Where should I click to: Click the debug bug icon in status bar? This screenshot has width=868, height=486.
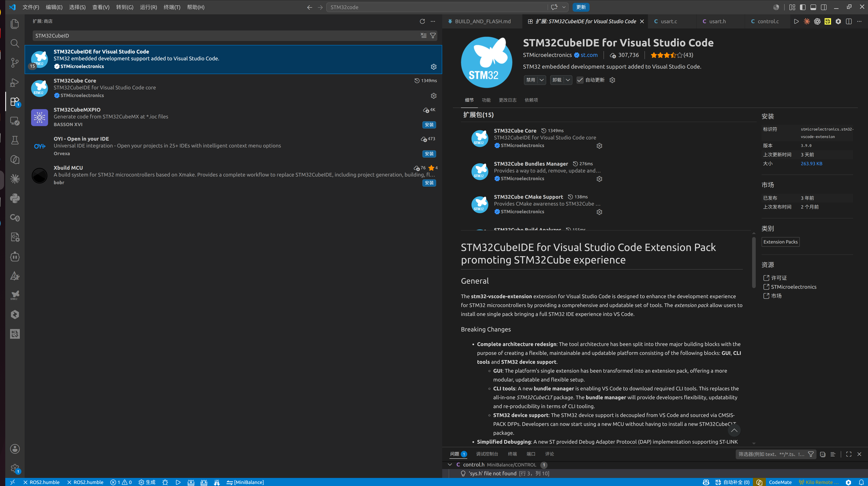coord(165,482)
